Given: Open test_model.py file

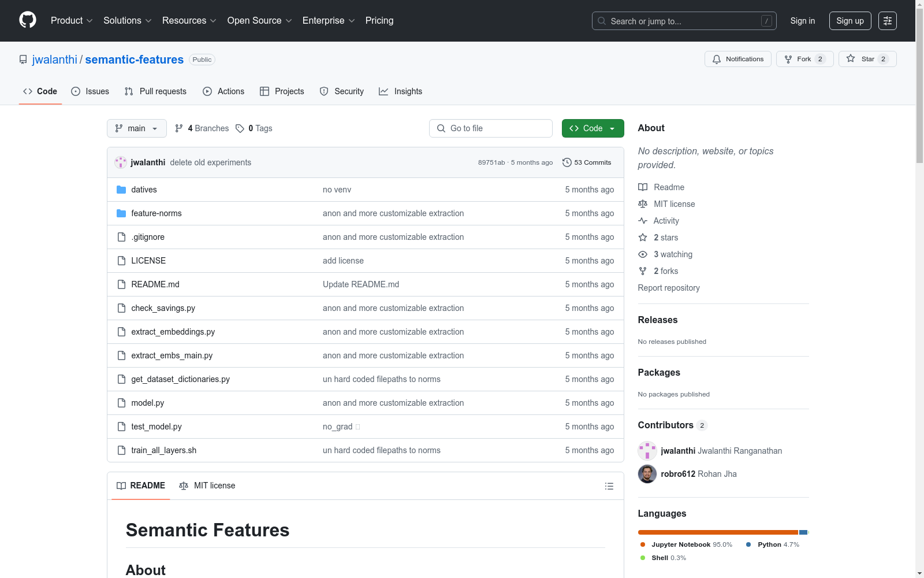Looking at the screenshot, I should click(x=157, y=427).
